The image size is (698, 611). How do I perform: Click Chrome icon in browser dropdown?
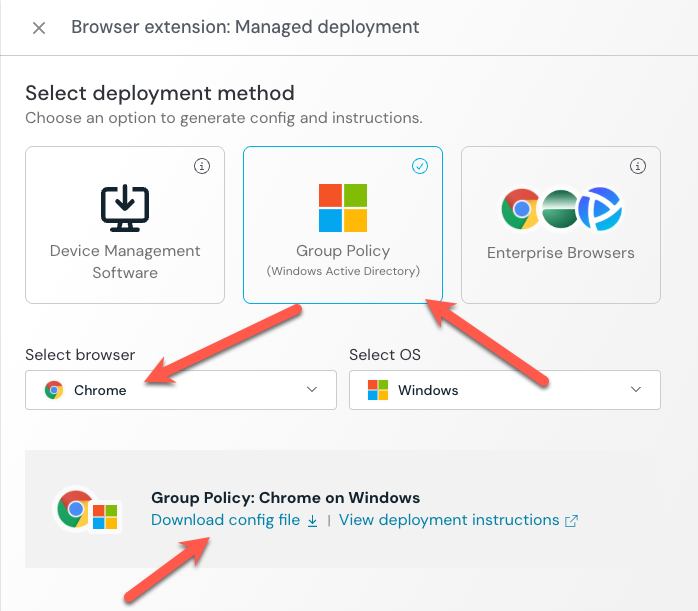pyautogui.click(x=54, y=390)
